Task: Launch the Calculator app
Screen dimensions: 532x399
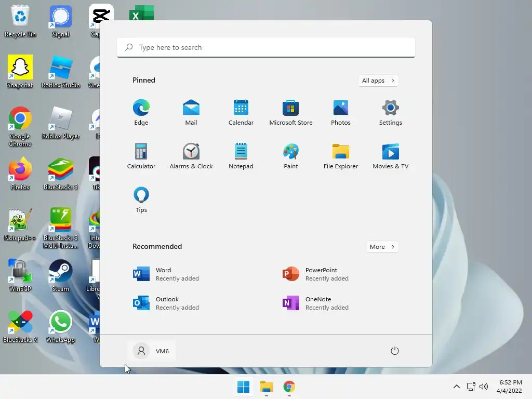Action: [x=141, y=156]
